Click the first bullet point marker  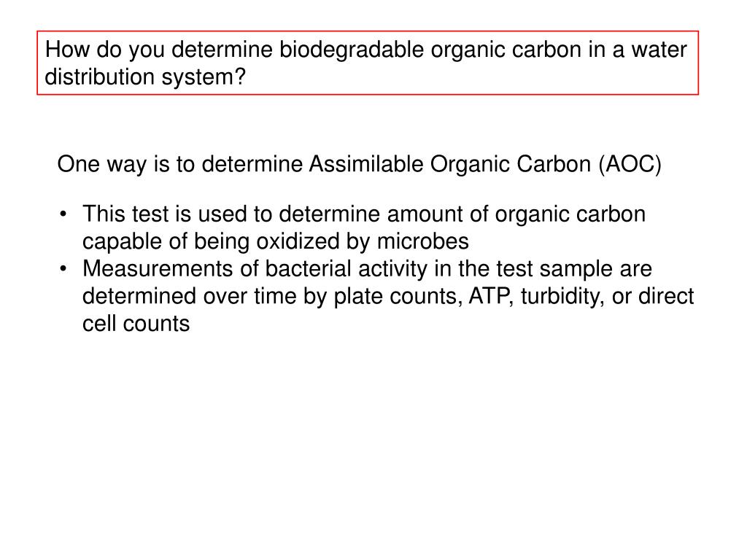click(63, 214)
